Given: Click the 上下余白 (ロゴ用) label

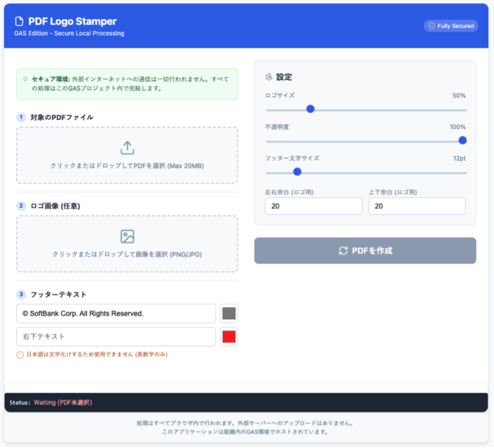Looking at the screenshot, I should [393, 192].
